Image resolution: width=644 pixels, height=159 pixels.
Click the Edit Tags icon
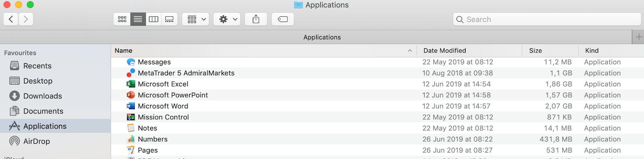coord(283,19)
